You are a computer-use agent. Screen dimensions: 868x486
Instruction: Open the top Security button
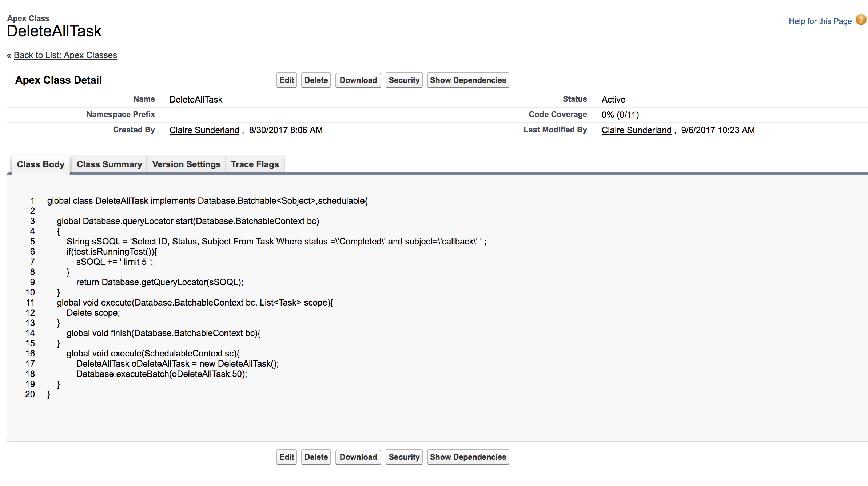(x=404, y=80)
